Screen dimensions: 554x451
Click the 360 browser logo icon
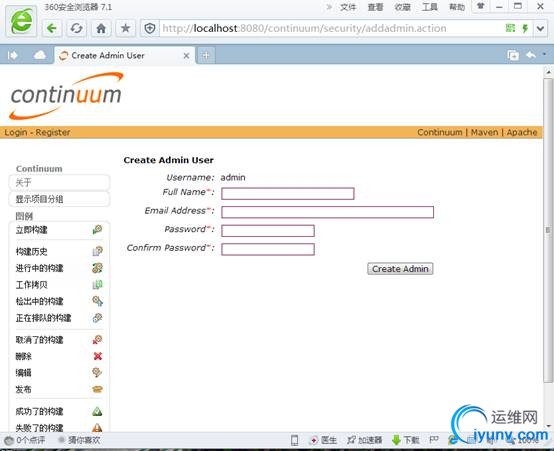click(22, 22)
